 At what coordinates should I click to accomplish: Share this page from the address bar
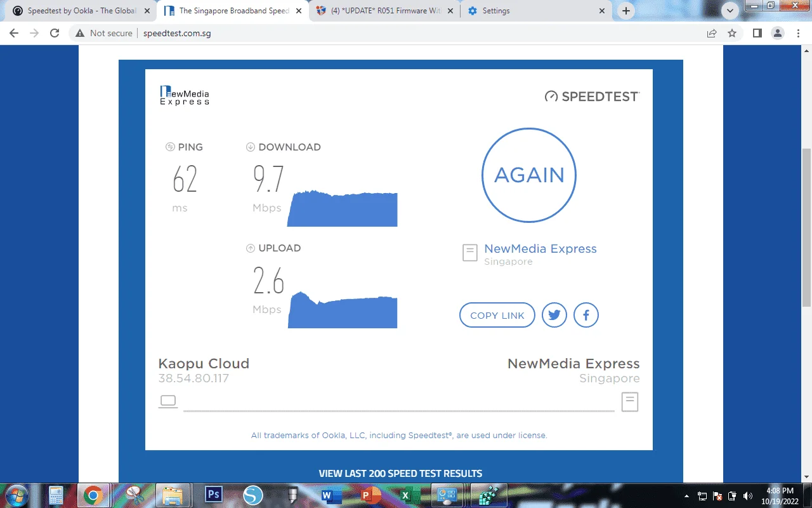(x=712, y=33)
